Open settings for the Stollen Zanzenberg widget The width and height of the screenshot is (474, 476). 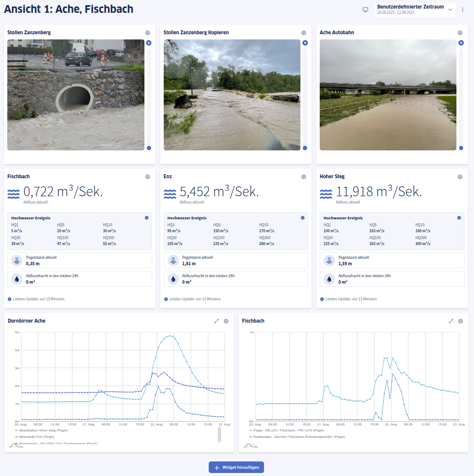point(147,32)
